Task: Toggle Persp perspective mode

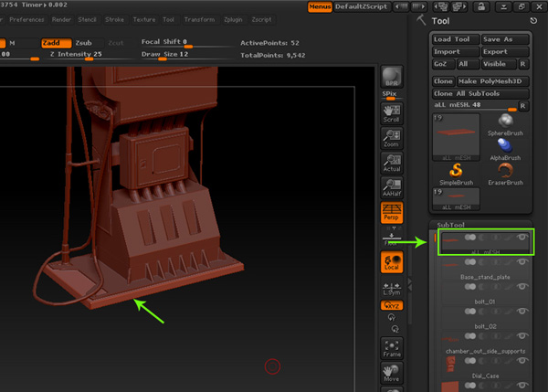Action: pyautogui.click(x=392, y=212)
